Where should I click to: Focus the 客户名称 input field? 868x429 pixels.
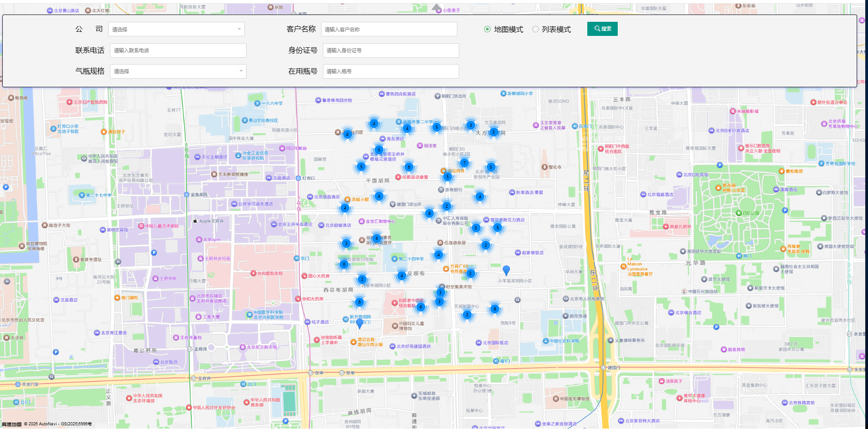[389, 29]
